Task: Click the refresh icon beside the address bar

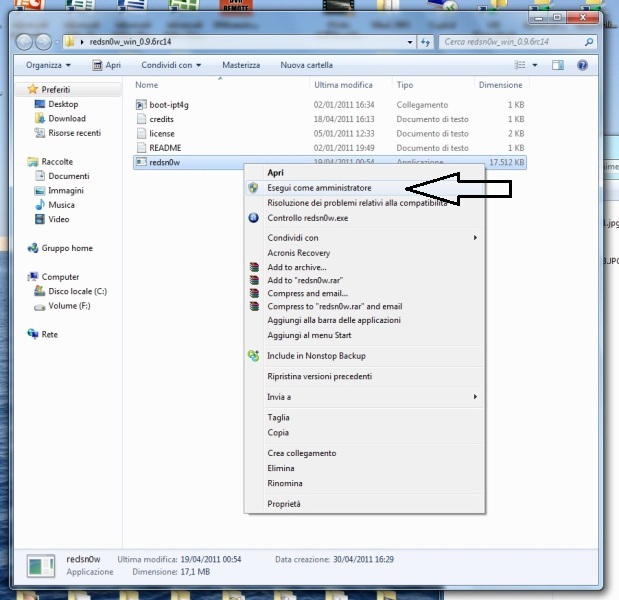Action: pyautogui.click(x=425, y=42)
